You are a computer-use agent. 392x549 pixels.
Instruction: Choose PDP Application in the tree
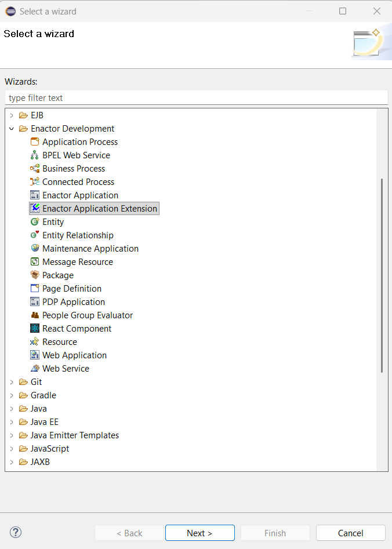click(74, 301)
